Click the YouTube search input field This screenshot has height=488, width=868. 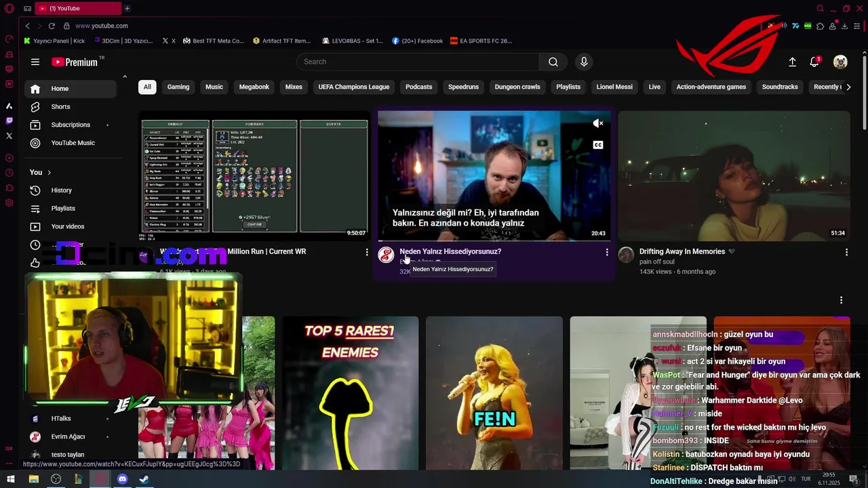tap(418, 62)
